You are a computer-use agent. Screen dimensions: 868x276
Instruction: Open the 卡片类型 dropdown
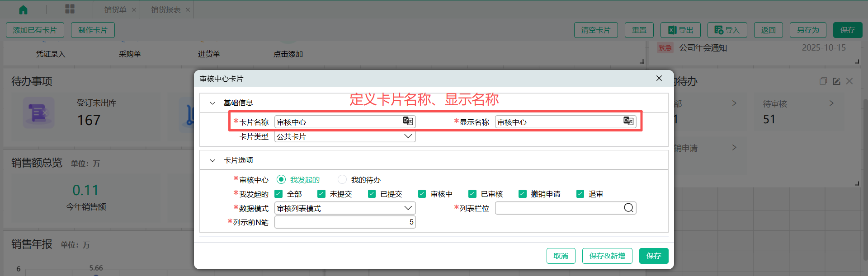[x=345, y=136]
